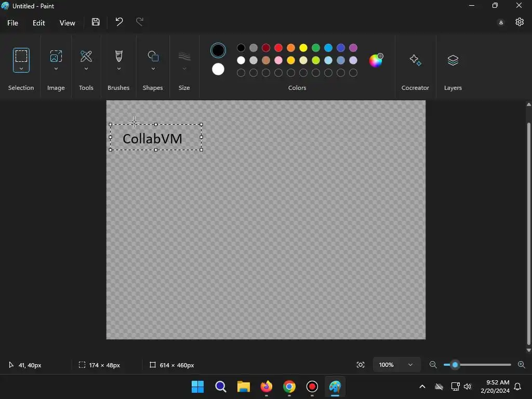
Task: Open taskbar Search icon
Action: [220, 387]
